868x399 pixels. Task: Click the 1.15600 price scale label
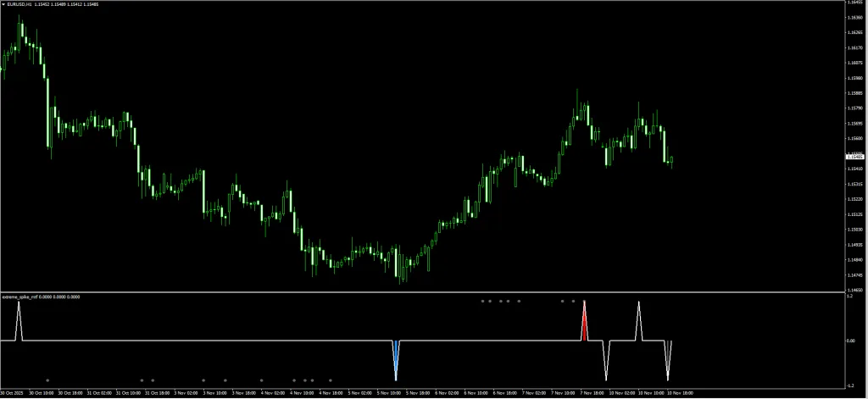point(854,138)
